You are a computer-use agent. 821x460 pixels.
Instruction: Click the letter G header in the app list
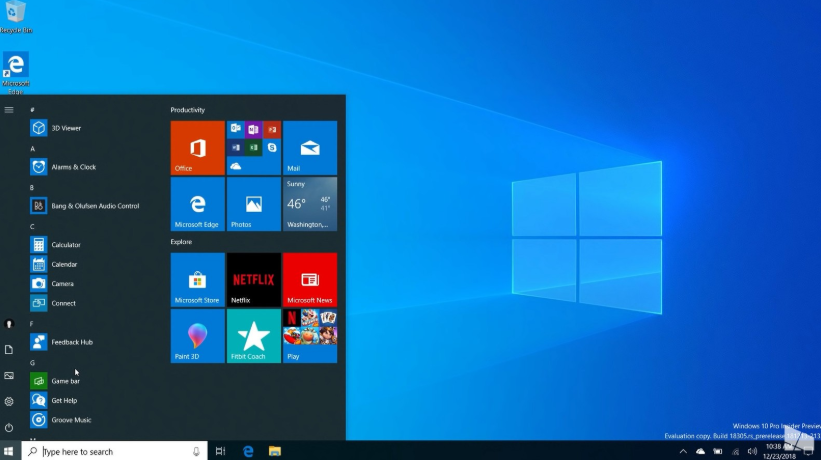[x=32, y=363]
